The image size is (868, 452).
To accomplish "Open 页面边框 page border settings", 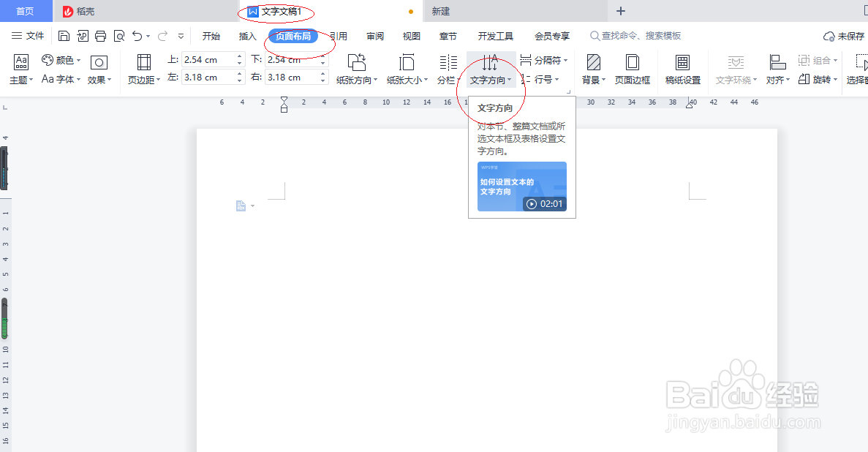I will 632,69.
